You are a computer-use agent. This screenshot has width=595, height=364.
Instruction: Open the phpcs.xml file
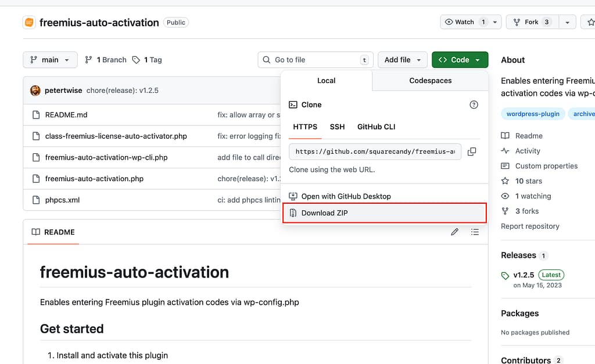tap(62, 200)
